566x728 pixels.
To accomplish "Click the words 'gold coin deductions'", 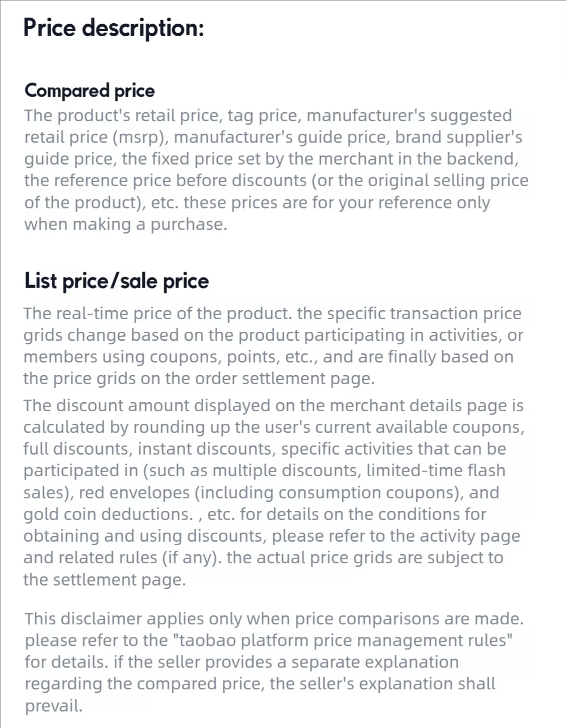I will point(108,514).
